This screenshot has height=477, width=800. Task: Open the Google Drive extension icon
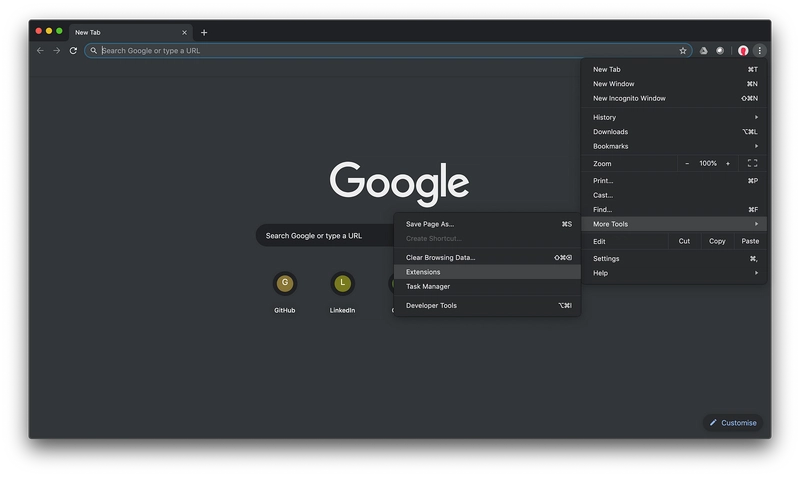[x=704, y=51]
